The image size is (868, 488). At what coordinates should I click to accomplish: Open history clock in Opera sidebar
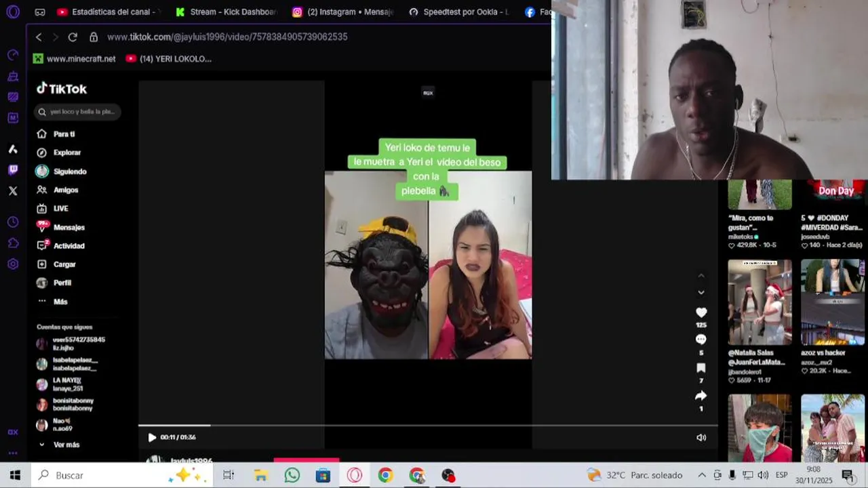tap(13, 222)
